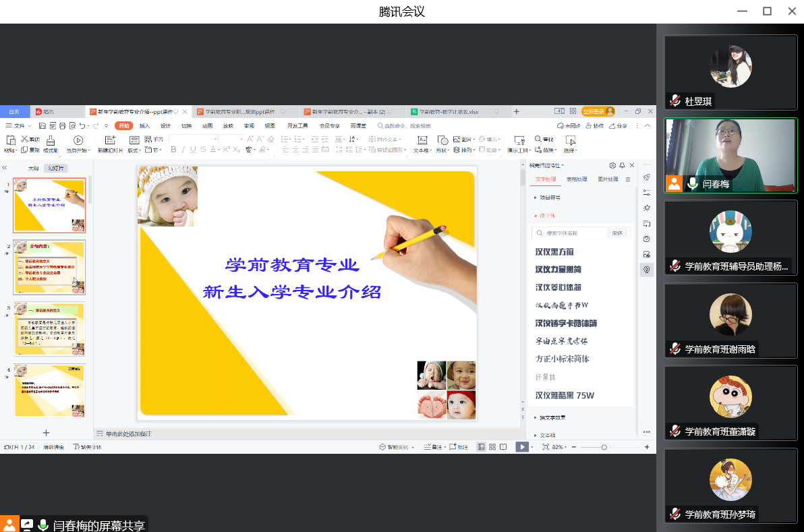Open settings gear in the right task pane
804x532 pixels.
(x=612, y=165)
